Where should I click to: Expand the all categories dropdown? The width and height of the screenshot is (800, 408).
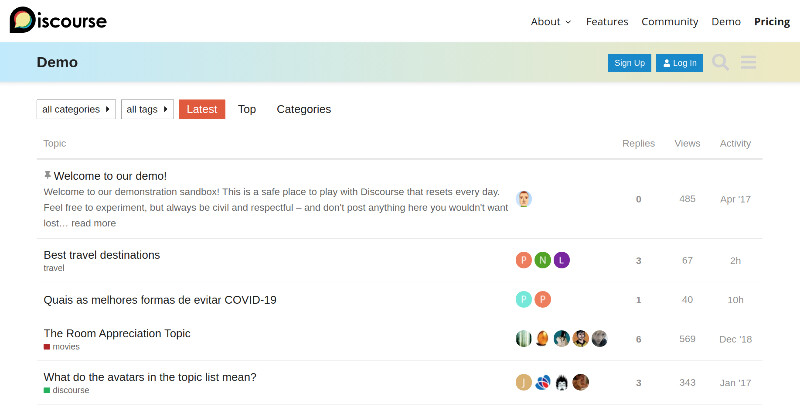(x=76, y=109)
